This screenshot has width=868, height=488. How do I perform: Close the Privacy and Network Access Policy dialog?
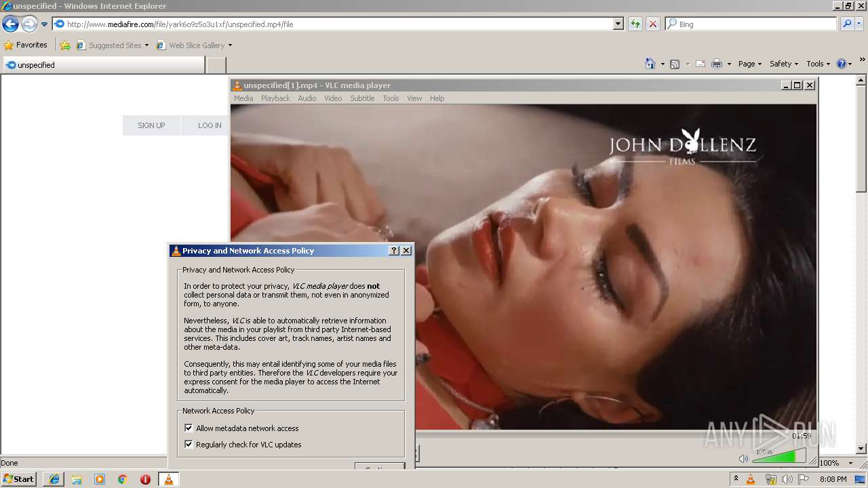406,251
